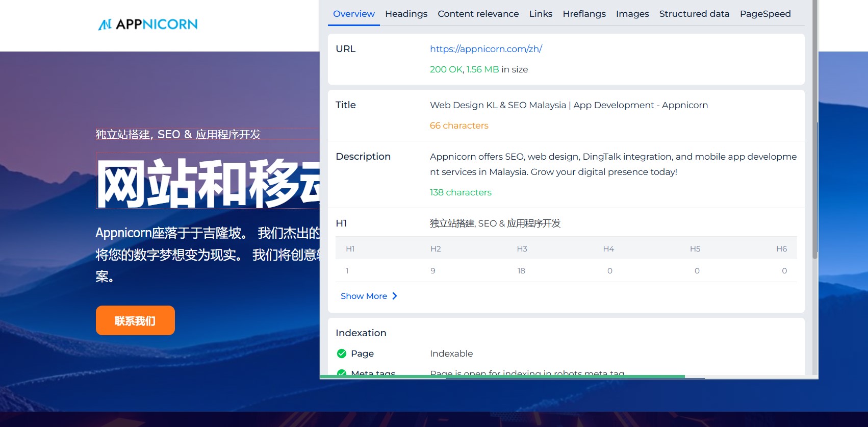Switch to the PageSpeed tab

click(x=765, y=14)
